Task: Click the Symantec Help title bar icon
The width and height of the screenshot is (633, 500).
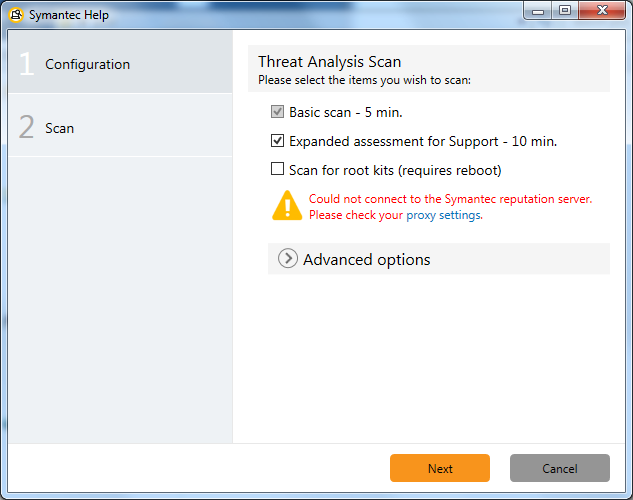Action: 16,15
